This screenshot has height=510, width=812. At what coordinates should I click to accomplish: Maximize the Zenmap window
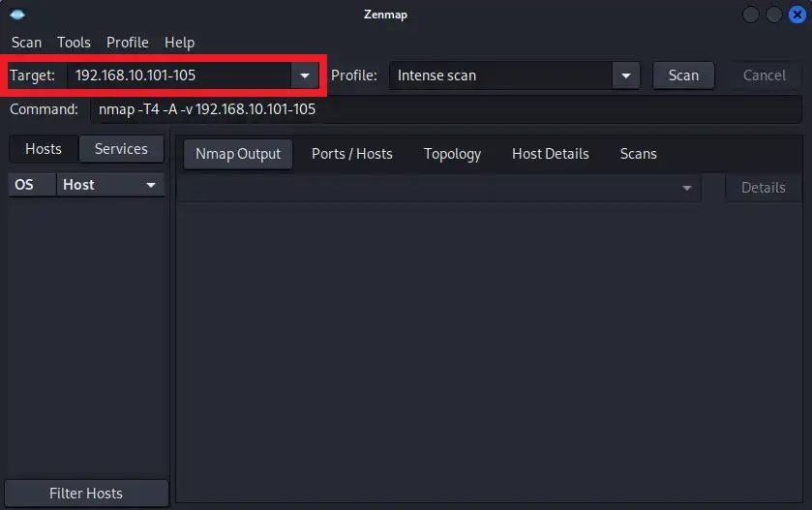pyautogui.click(x=774, y=15)
